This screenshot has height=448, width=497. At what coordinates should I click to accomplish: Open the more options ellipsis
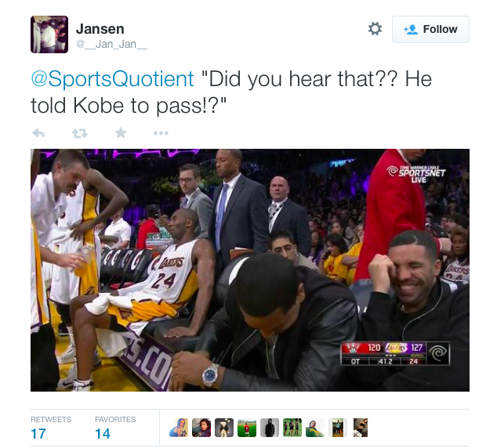pyautogui.click(x=161, y=133)
